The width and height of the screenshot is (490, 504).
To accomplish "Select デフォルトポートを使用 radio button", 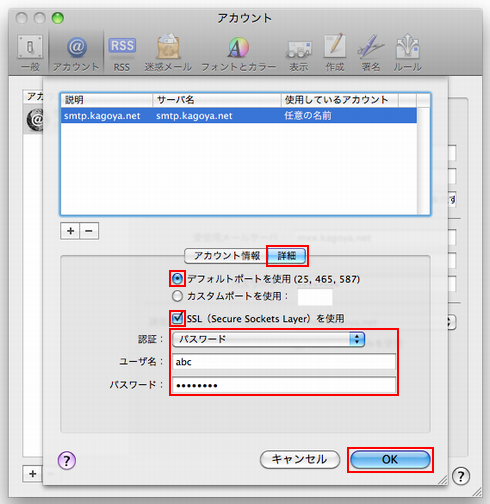I will click(177, 279).
